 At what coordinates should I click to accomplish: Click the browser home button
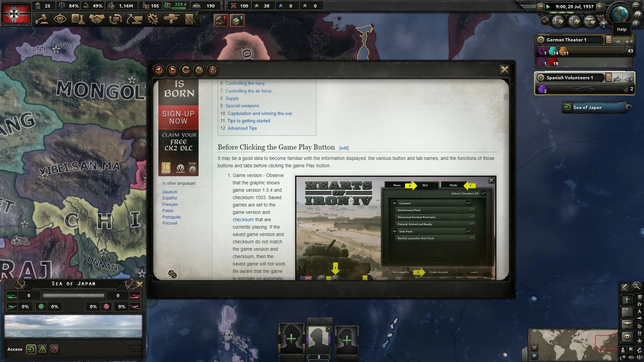point(212,70)
